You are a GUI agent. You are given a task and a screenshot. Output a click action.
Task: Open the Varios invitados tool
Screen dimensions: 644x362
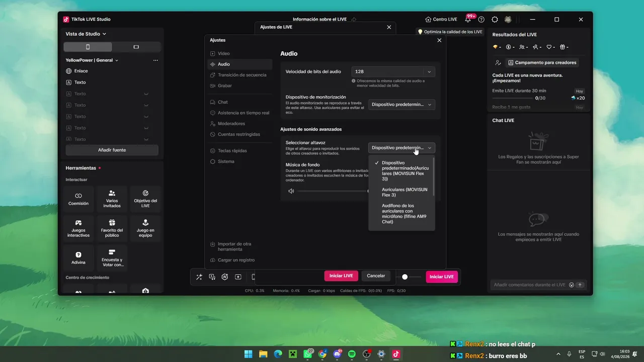112,199
